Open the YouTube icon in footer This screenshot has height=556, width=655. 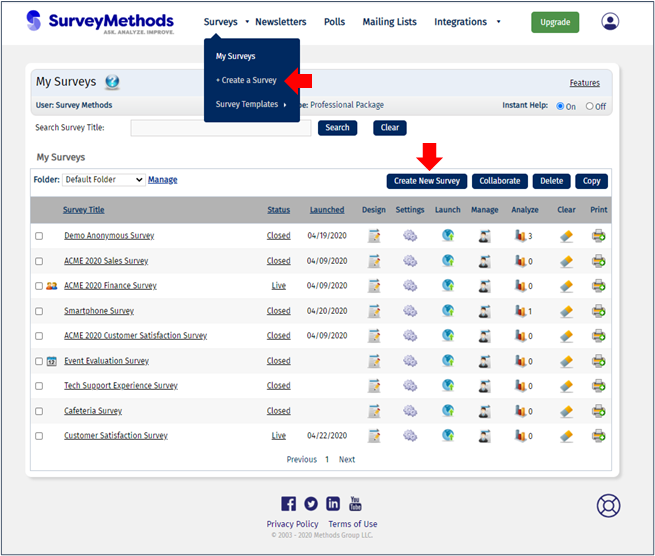[x=355, y=504]
